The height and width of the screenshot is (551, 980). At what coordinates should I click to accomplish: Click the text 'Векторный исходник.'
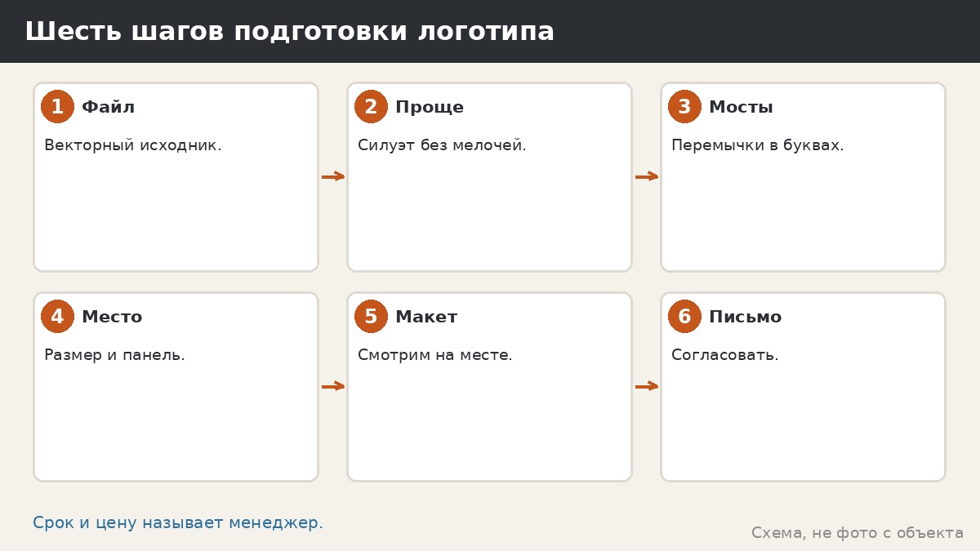[x=133, y=145]
